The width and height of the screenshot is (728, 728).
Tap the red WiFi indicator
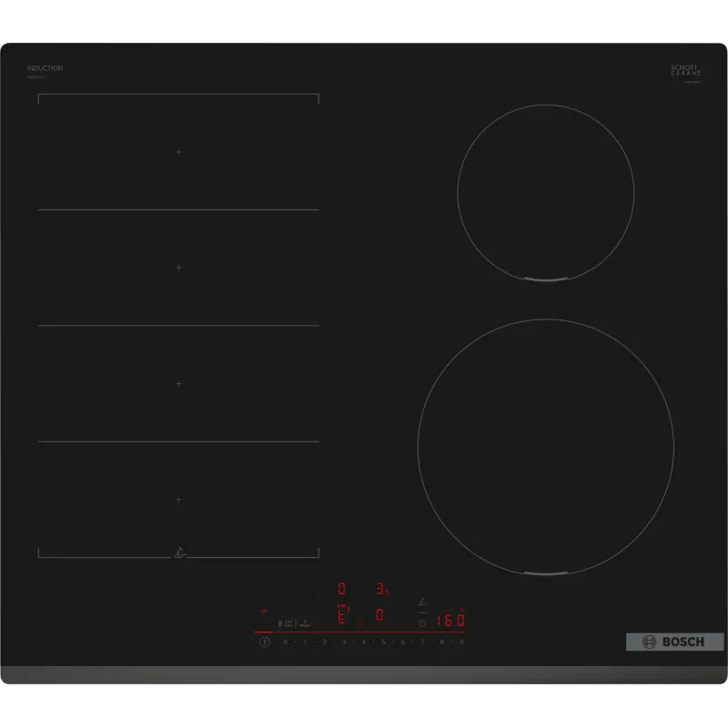[264, 612]
